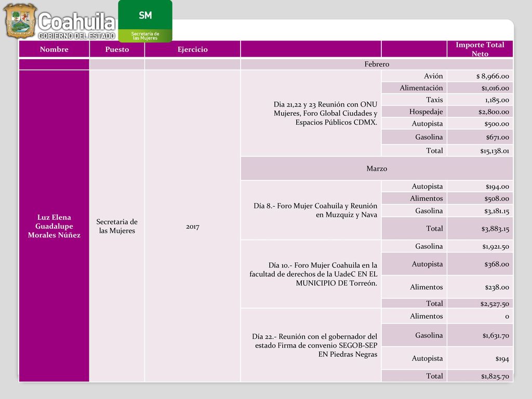Click the Autopista label beside $368.00

pyautogui.click(x=427, y=264)
